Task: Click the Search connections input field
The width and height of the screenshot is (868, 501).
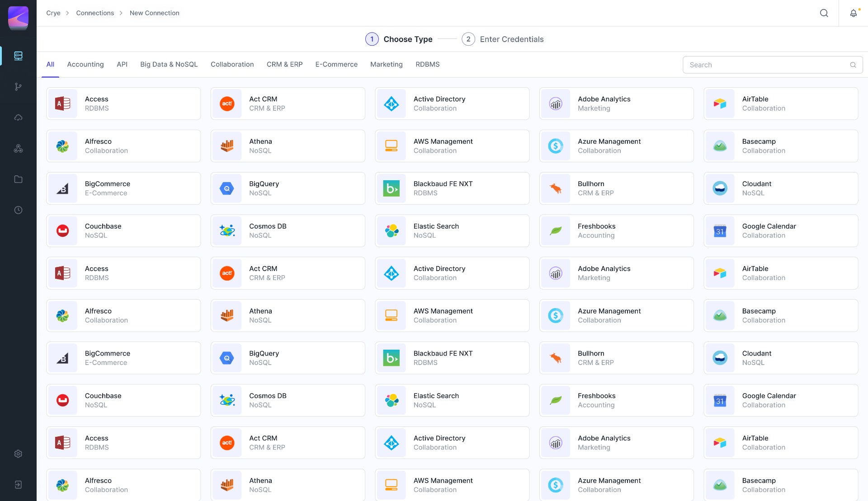Action: point(769,65)
